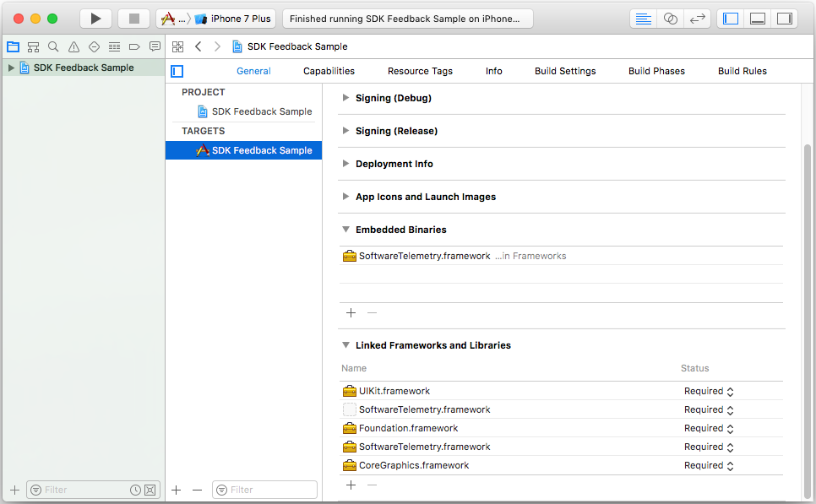This screenshot has width=816, height=504.
Task: Go back in editor history
Action: pos(199,46)
